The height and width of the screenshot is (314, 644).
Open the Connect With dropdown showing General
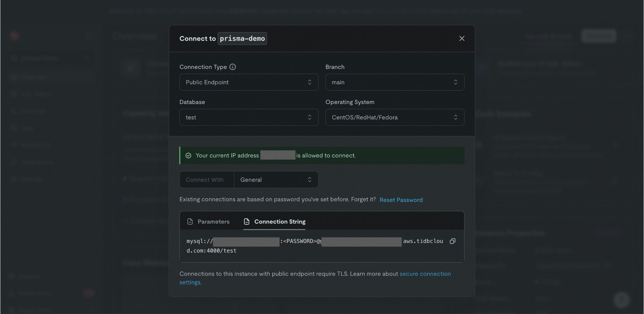coord(276,179)
